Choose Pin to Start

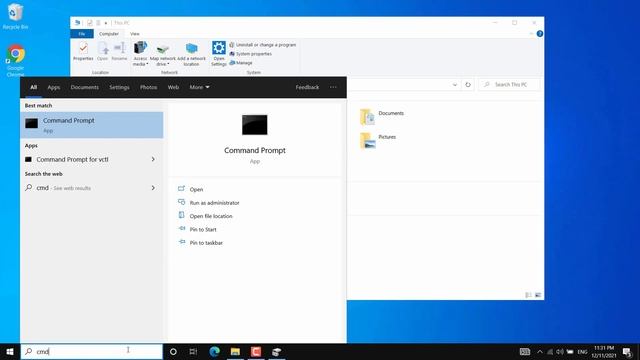(x=203, y=229)
